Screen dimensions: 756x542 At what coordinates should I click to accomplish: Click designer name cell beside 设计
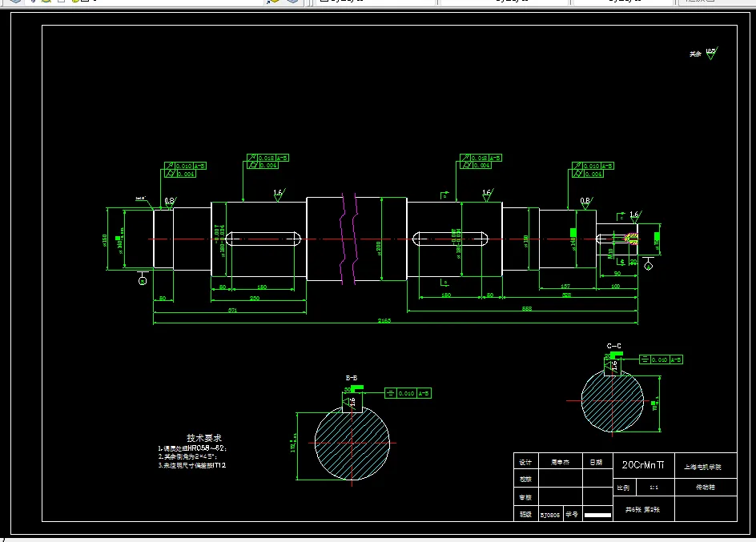561,462
